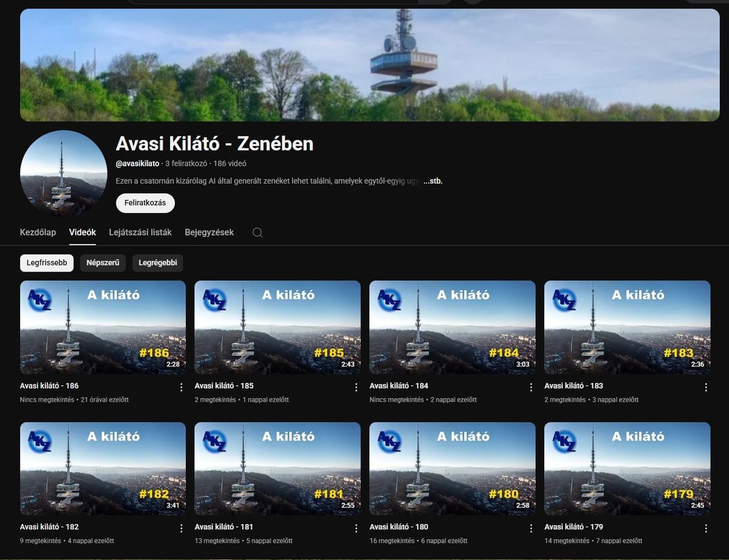The width and height of the screenshot is (729, 560).
Task: Play the #184 video thumbnail
Action: coord(453,327)
